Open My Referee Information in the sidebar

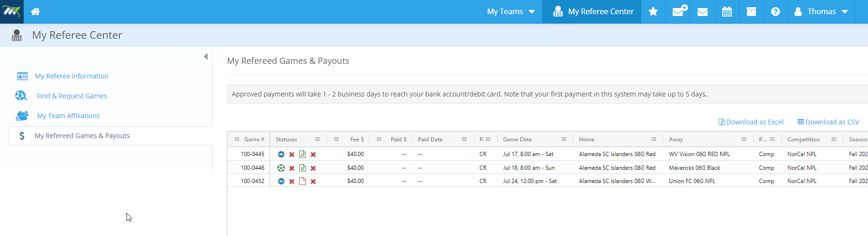point(72,76)
